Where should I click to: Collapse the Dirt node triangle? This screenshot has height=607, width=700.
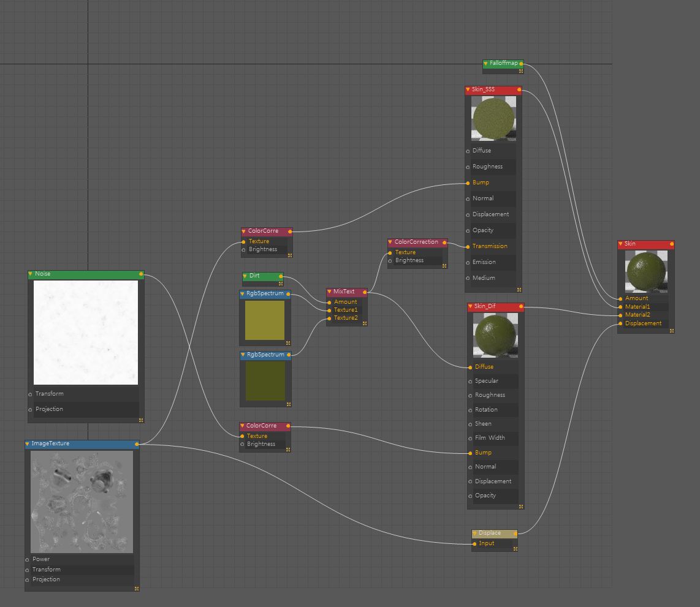click(x=245, y=276)
